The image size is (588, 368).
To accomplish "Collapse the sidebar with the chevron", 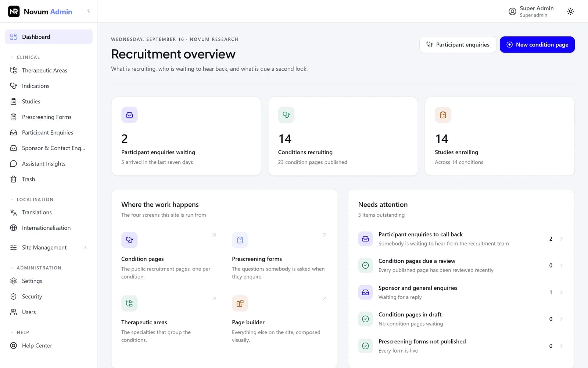I will (89, 11).
